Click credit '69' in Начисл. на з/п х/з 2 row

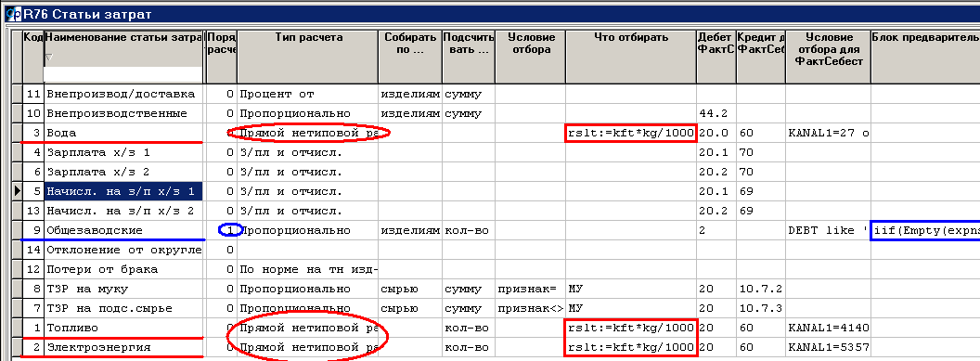click(x=760, y=211)
